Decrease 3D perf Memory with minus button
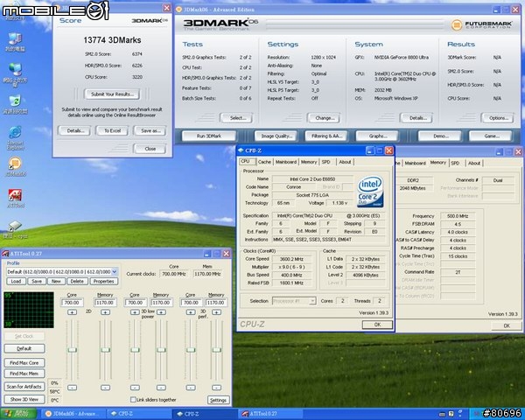The width and height of the screenshot is (525, 420). pyautogui.click(x=217, y=388)
